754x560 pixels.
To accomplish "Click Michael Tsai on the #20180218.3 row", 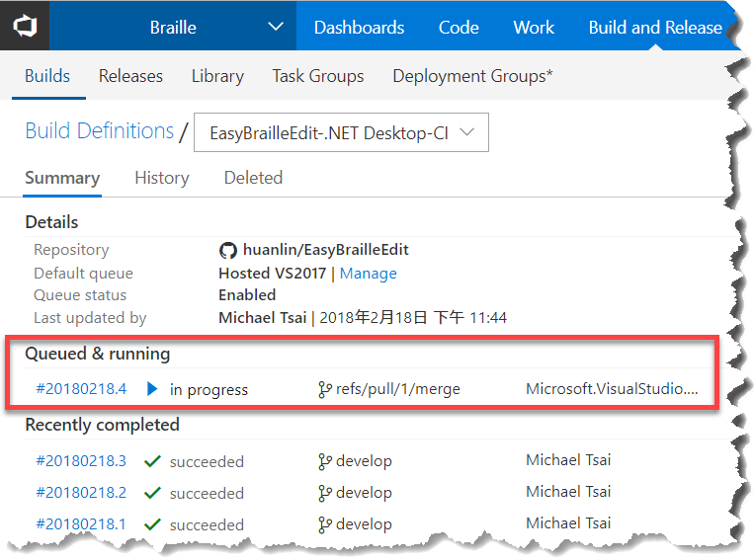I will tap(568, 459).
